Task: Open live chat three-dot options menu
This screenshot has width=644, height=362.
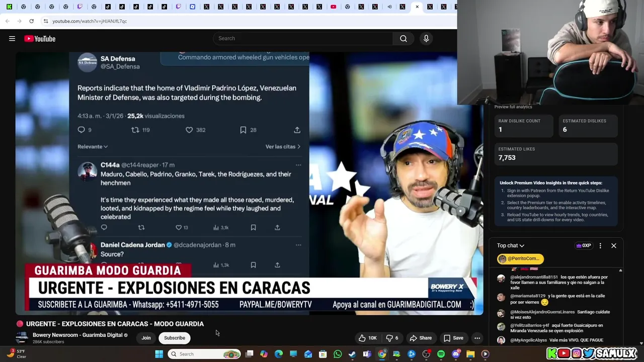Action: 600,245
